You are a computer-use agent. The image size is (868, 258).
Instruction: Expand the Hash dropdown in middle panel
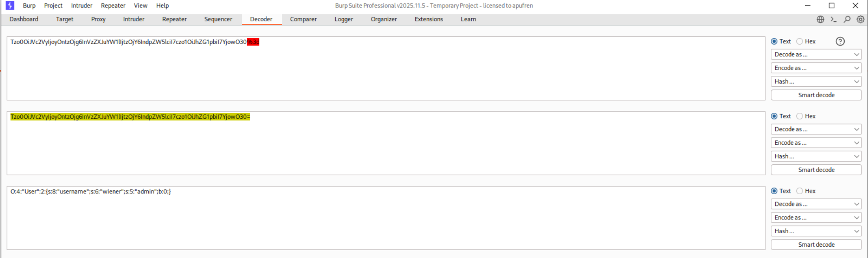pos(816,157)
